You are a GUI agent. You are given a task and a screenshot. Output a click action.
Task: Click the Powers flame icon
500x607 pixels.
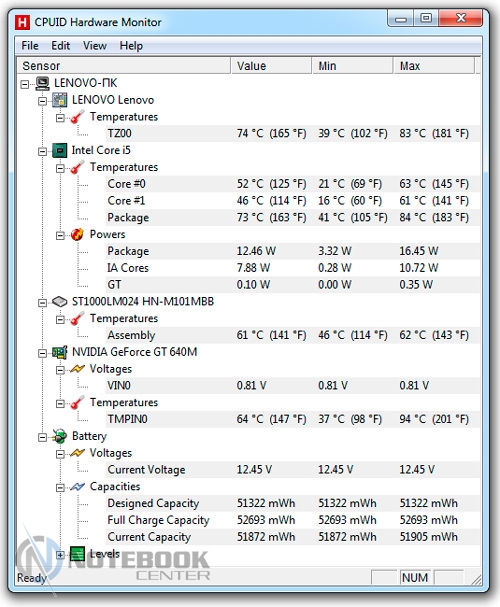click(77, 235)
